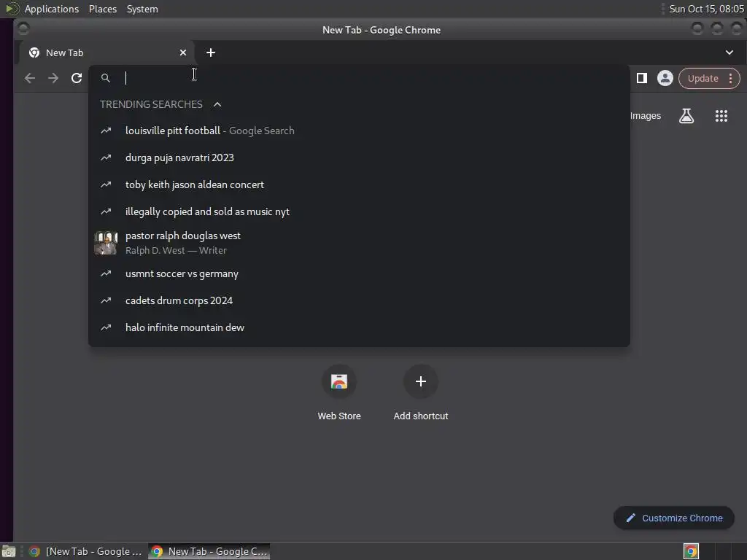The height and width of the screenshot is (560, 747).
Task: Open the Images link
Action: point(645,116)
